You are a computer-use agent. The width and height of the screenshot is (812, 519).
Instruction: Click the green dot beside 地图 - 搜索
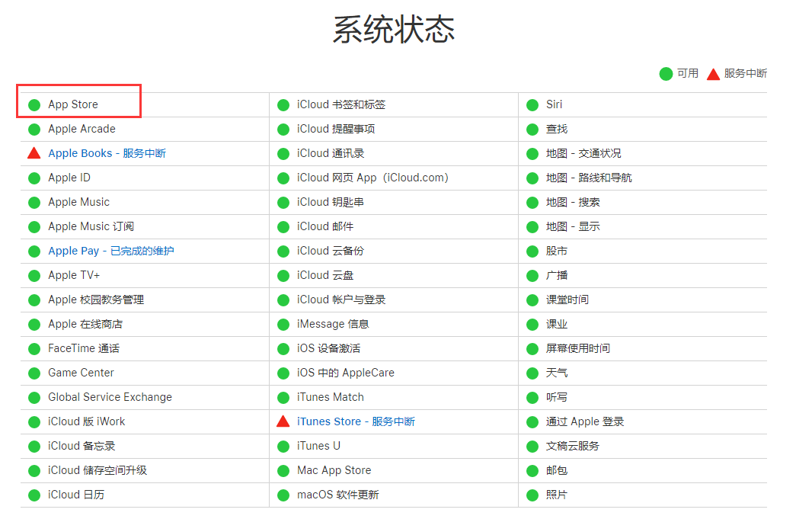[x=532, y=202]
